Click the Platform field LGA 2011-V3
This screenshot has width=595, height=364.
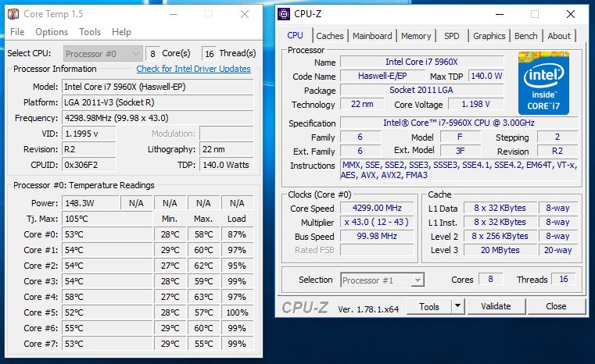coord(157,102)
